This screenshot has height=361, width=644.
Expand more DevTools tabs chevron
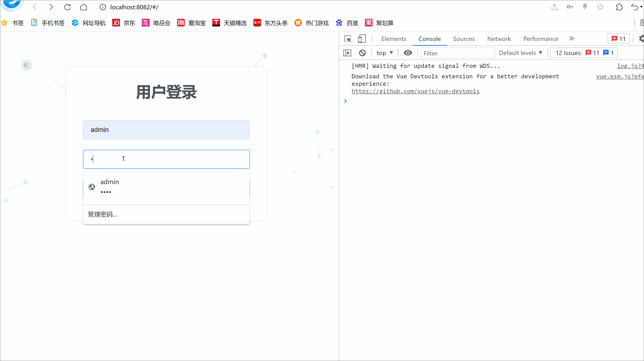[x=572, y=39]
